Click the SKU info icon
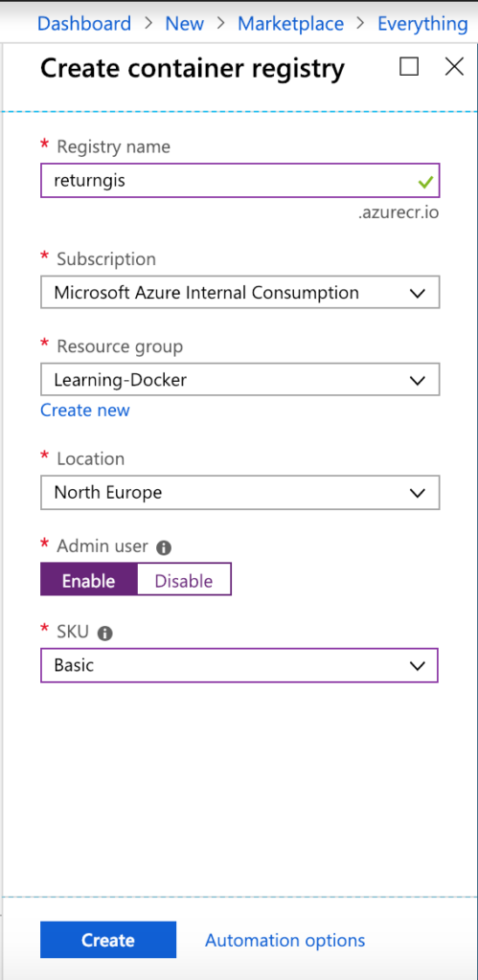The height and width of the screenshot is (980, 478). (x=105, y=634)
